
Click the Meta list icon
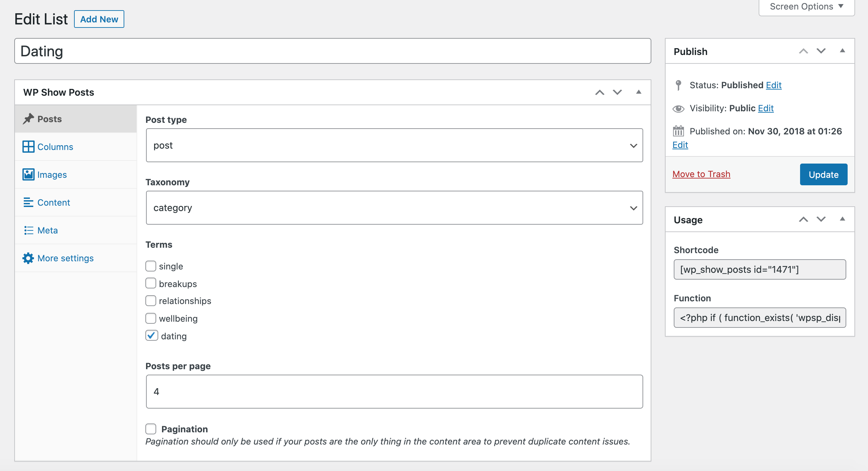28,230
